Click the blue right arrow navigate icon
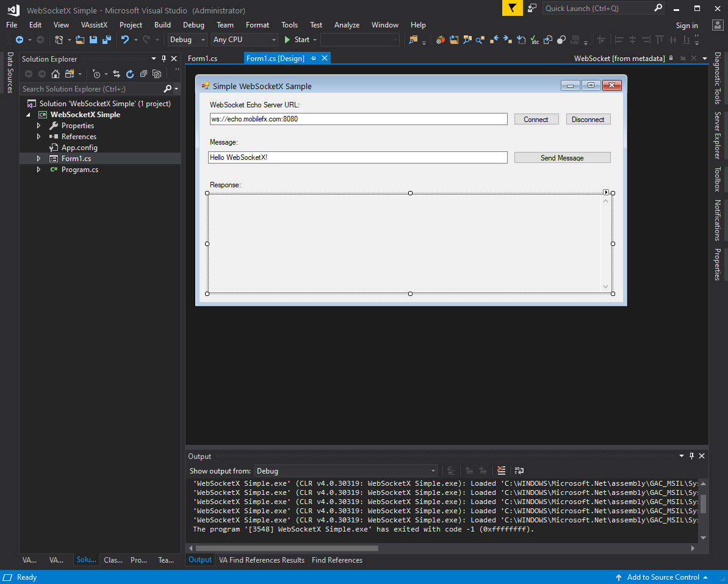Screen dimensions: 728x584 tap(508, 40)
